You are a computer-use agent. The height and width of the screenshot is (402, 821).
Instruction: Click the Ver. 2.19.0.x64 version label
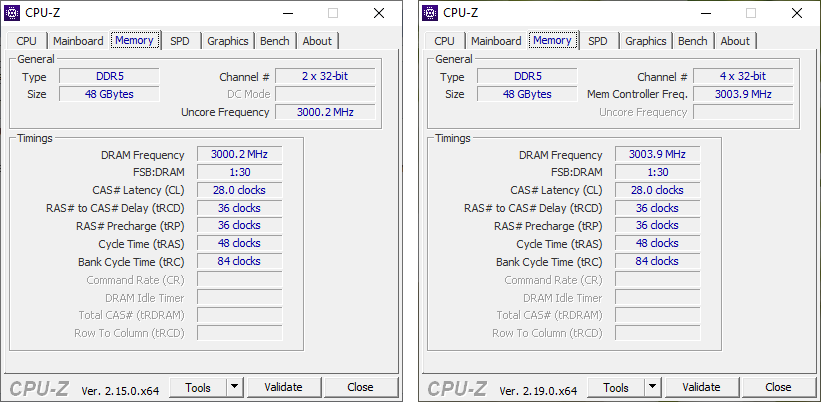pyautogui.click(x=538, y=390)
